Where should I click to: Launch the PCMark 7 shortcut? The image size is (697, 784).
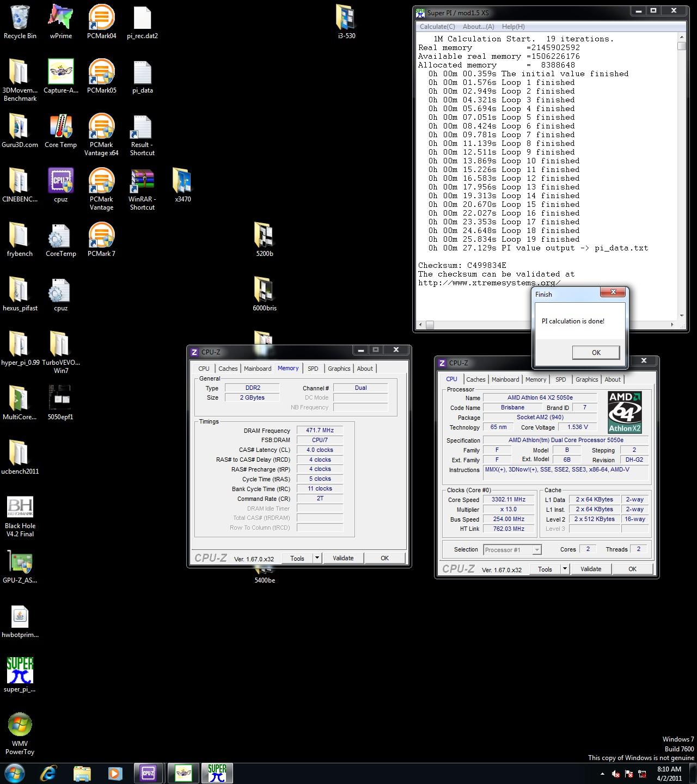click(101, 240)
